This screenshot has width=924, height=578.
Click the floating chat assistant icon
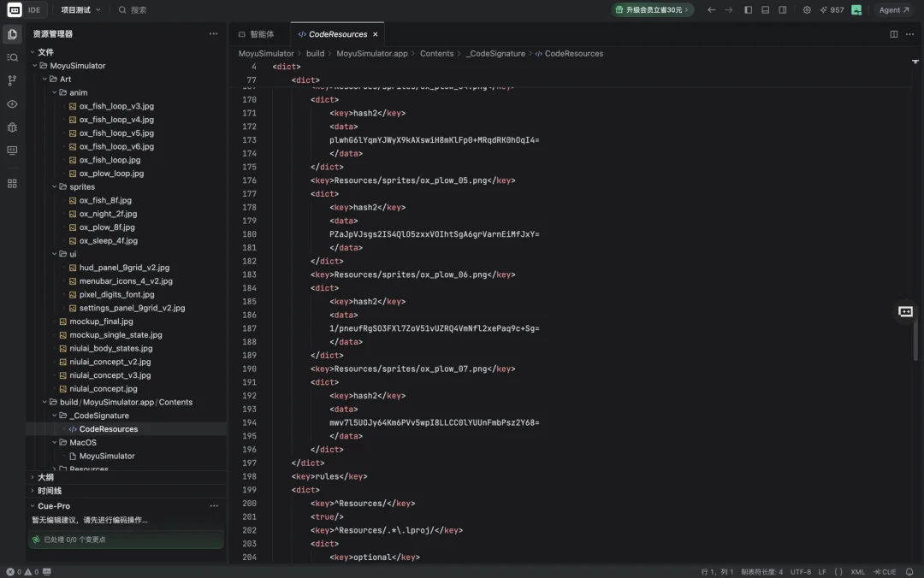[905, 312]
